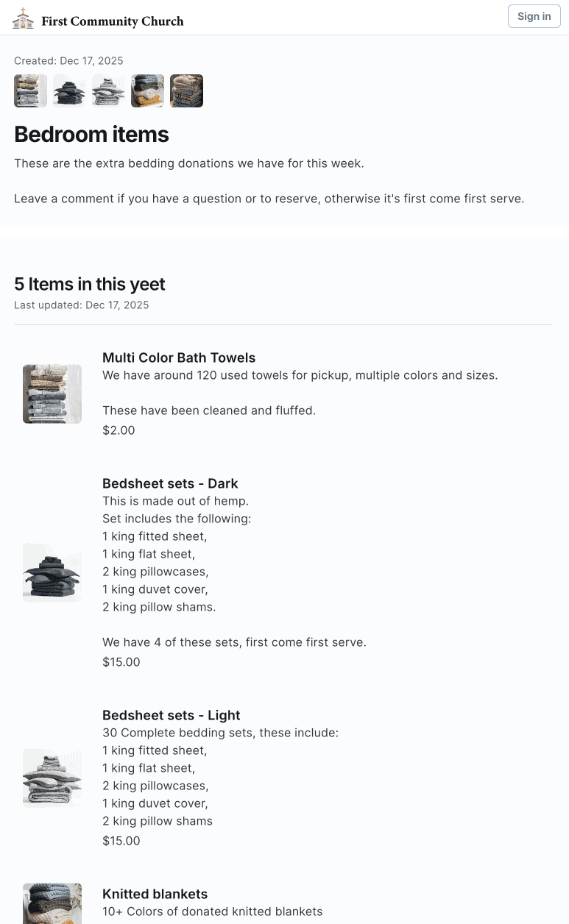Open the fourth header thumbnail with orange blanket
The height and width of the screenshot is (924, 569).
[x=147, y=91]
